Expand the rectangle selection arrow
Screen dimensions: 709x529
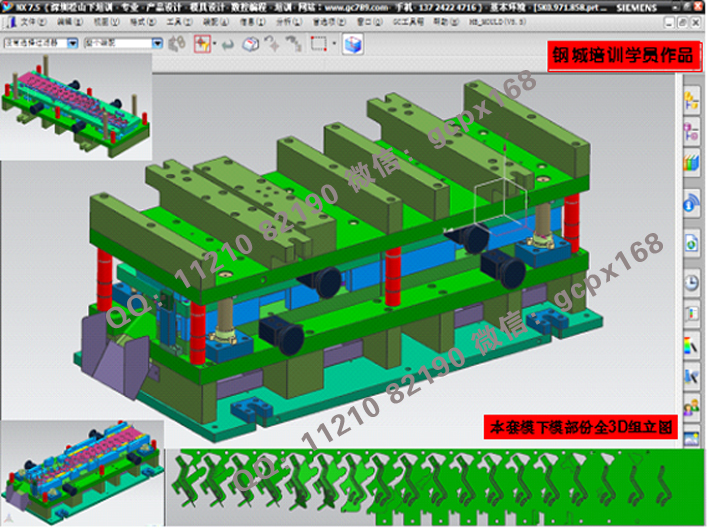(333, 44)
